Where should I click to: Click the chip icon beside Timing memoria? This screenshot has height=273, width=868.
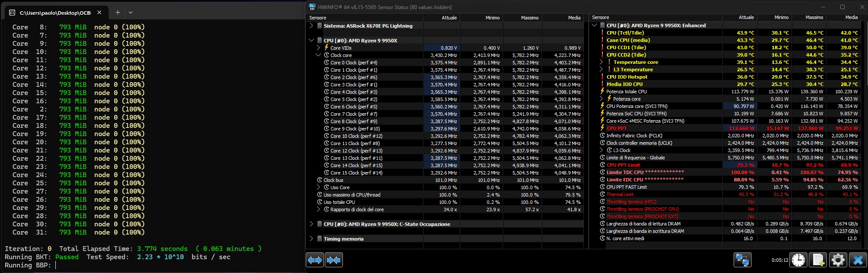click(x=320, y=239)
